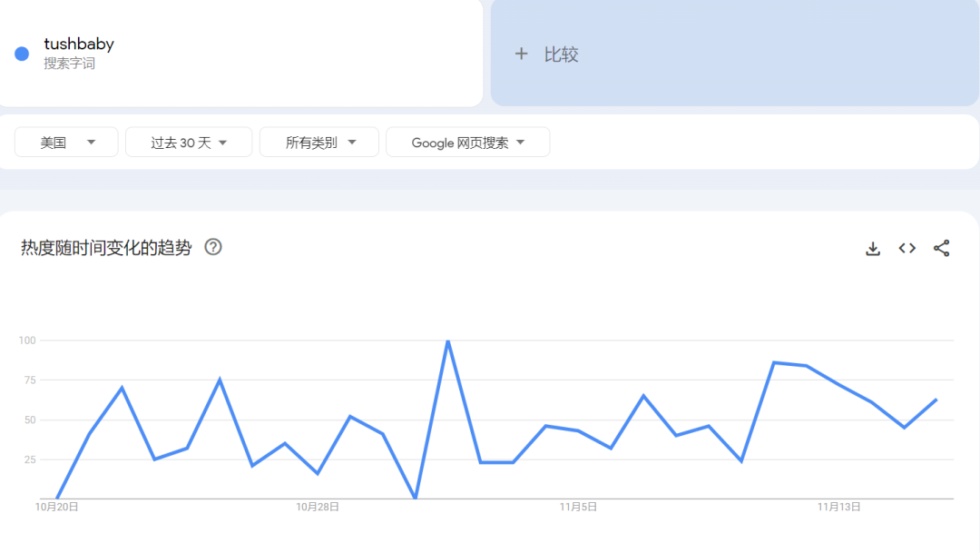
Task: Expand the 美国 region dropdown
Action: point(66,143)
